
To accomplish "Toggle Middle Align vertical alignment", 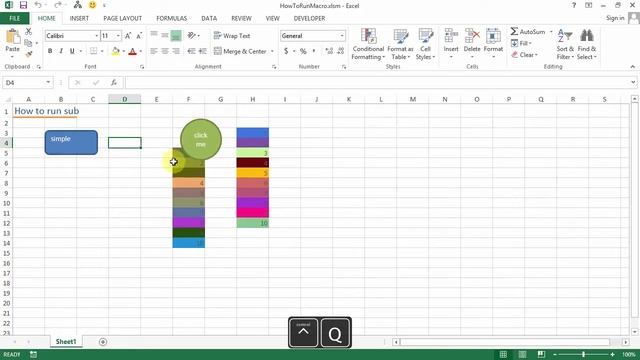I will click(x=165, y=36).
